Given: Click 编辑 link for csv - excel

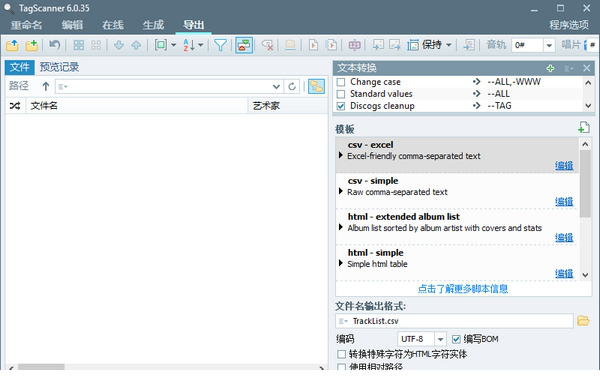Looking at the screenshot, I should coord(564,166).
